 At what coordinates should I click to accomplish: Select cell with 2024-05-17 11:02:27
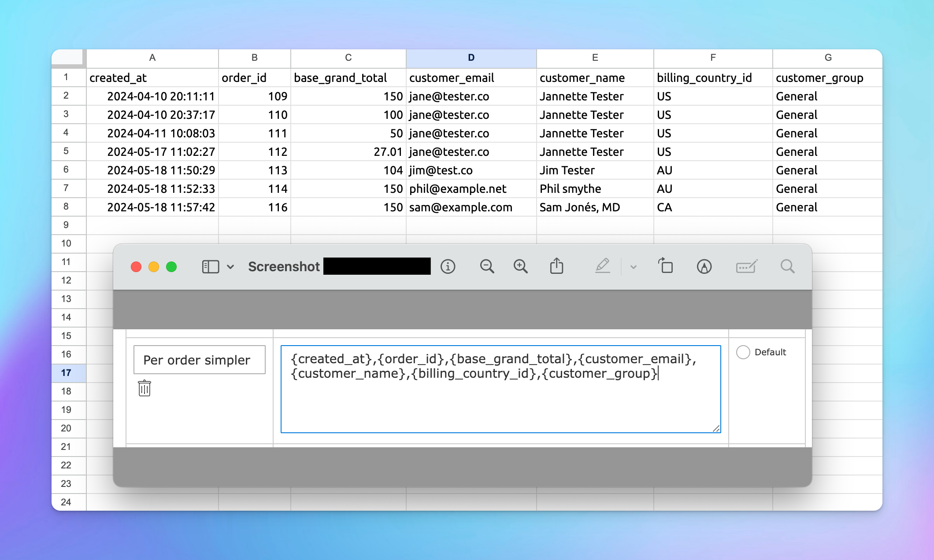152,151
